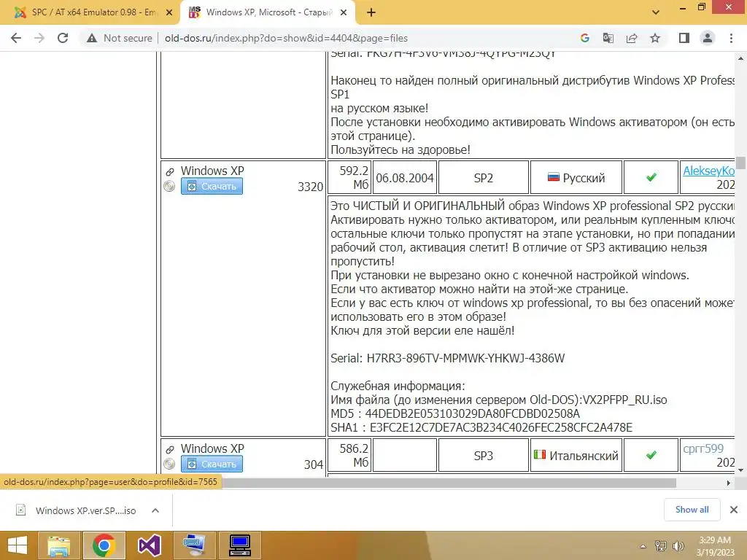
Task: Click the vertical scrollbar down arrow
Action: coord(740,470)
